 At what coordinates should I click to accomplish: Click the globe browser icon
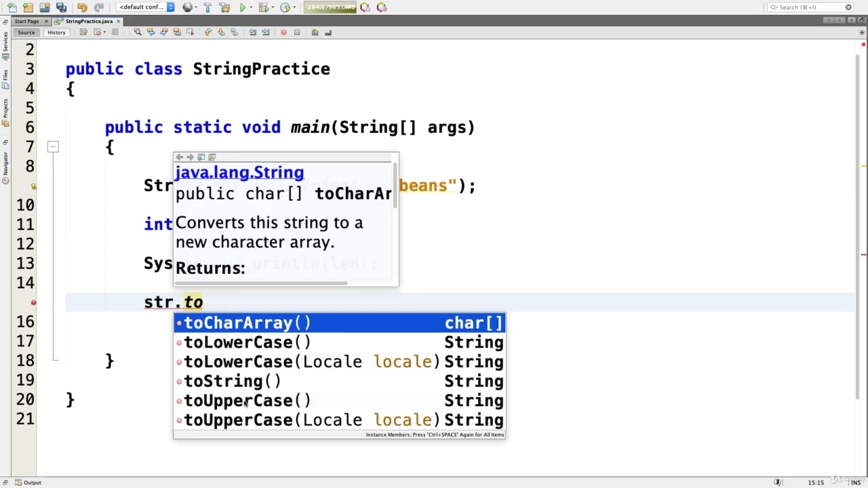187,7
